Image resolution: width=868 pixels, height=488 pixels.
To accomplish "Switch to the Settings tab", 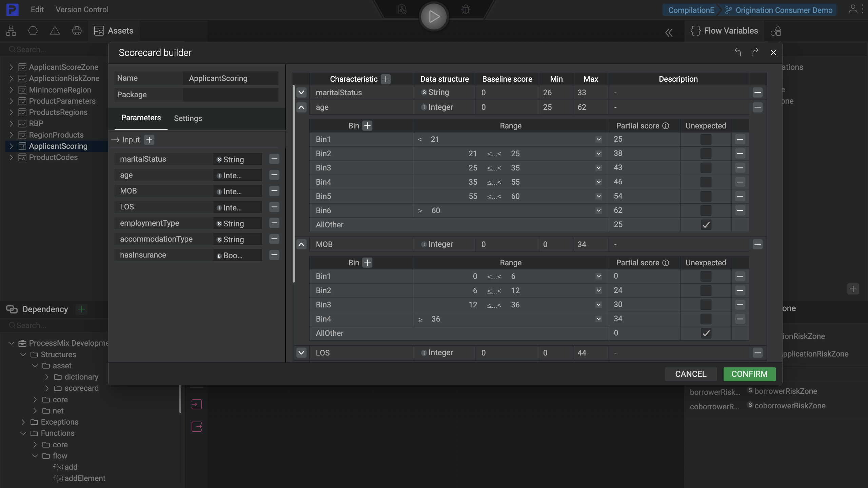I will pyautogui.click(x=188, y=118).
